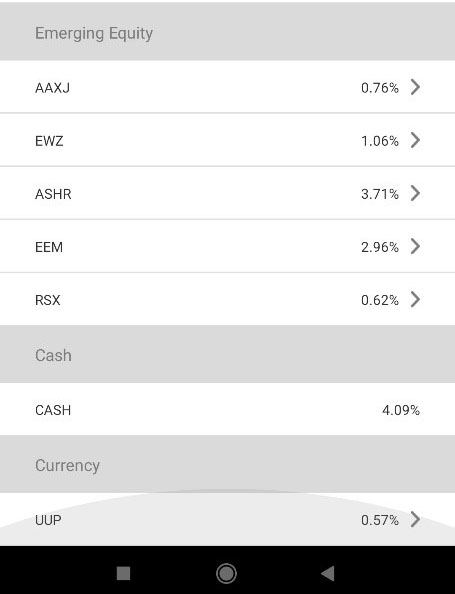Click the CASH row entry
455x594 pixels.
pos(227,409)
